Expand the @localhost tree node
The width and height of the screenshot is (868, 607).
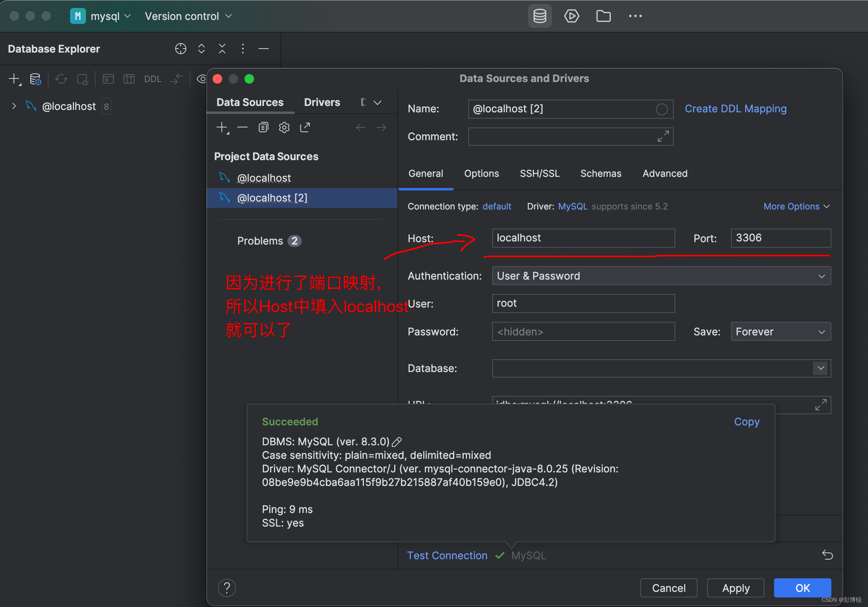14,106
